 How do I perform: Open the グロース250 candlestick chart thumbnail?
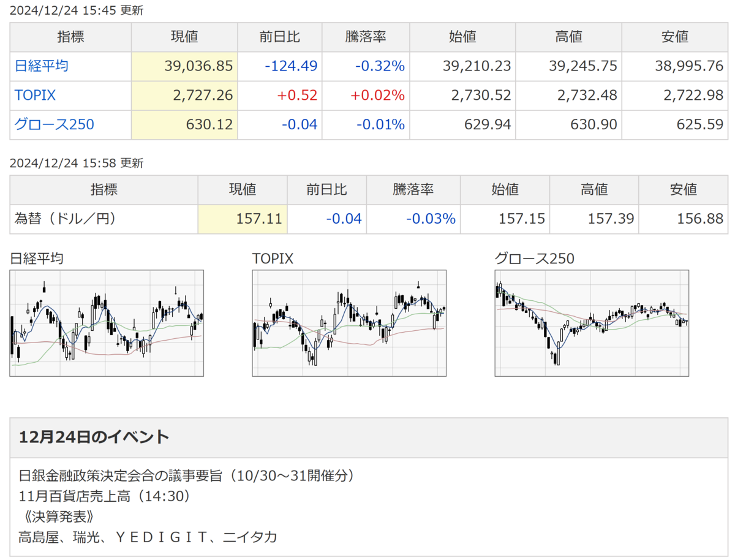tap(592, 323)
